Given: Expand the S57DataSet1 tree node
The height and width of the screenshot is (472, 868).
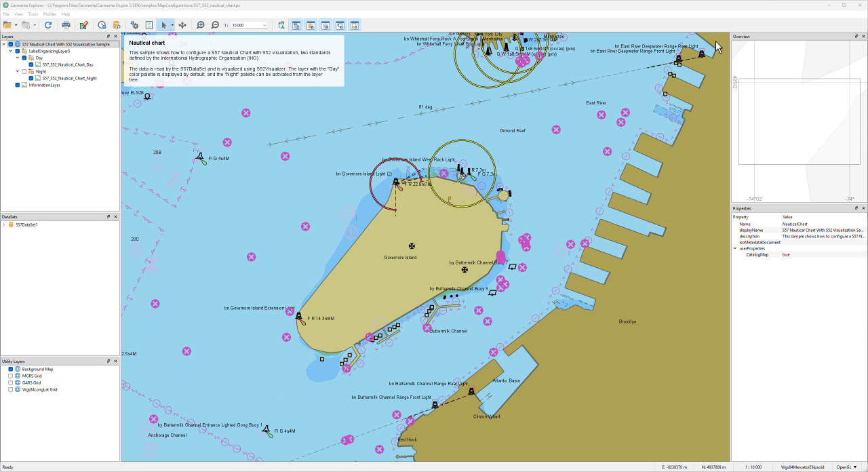Looking at the screenshot, I should (x=4, y=224).
